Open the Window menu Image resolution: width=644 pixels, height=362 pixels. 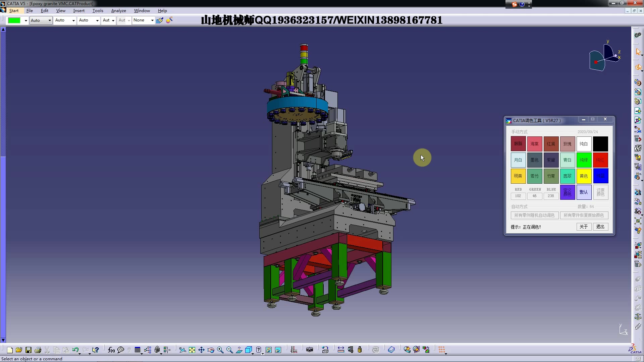pyautogui.click(x=142, y=11)
